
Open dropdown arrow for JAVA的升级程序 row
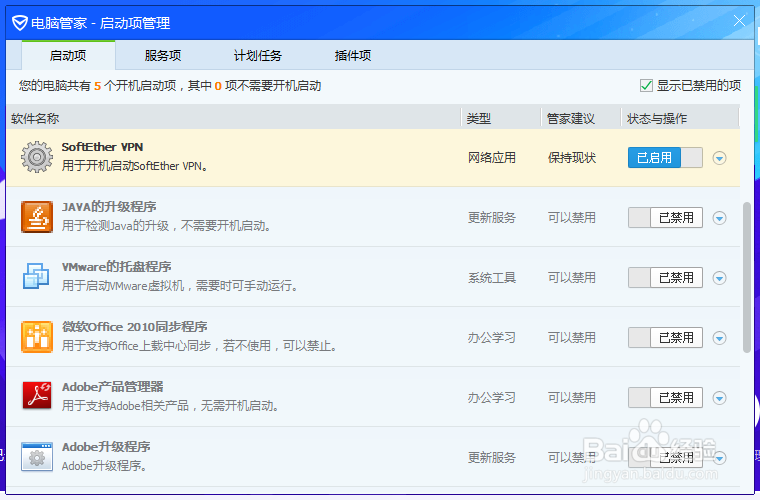click(x=719, y=218)
